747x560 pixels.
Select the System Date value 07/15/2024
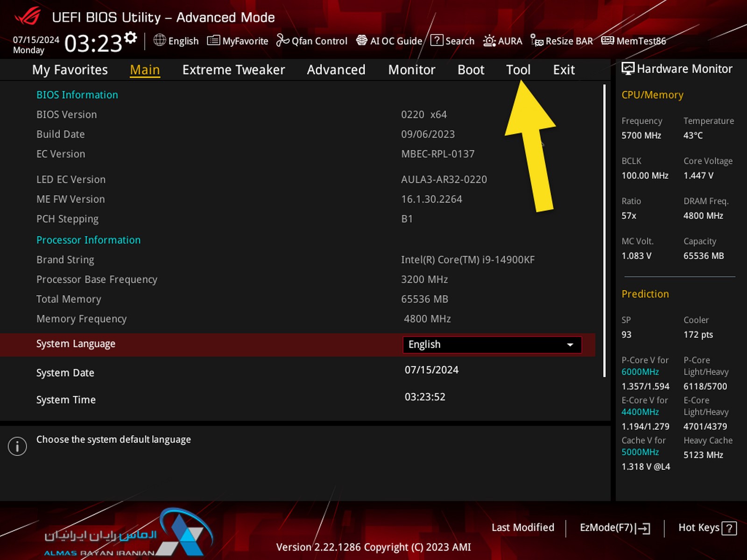tap(432, 370)
